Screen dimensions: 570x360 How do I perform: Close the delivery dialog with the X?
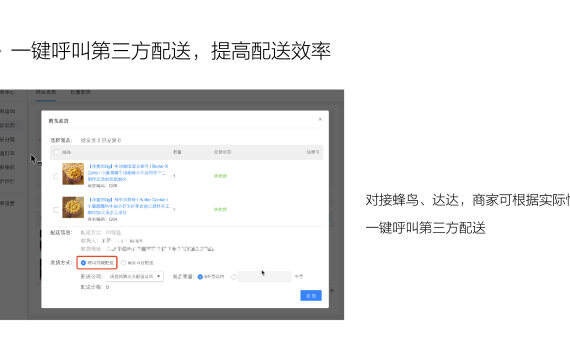(x=320, y=119)
